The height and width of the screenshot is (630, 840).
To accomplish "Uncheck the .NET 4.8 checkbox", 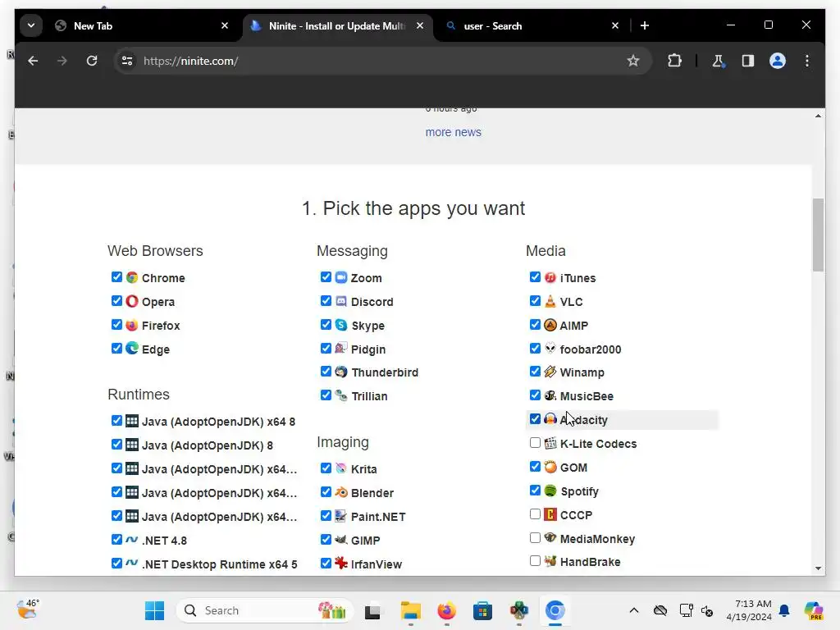I will click(x=116, y=540).
